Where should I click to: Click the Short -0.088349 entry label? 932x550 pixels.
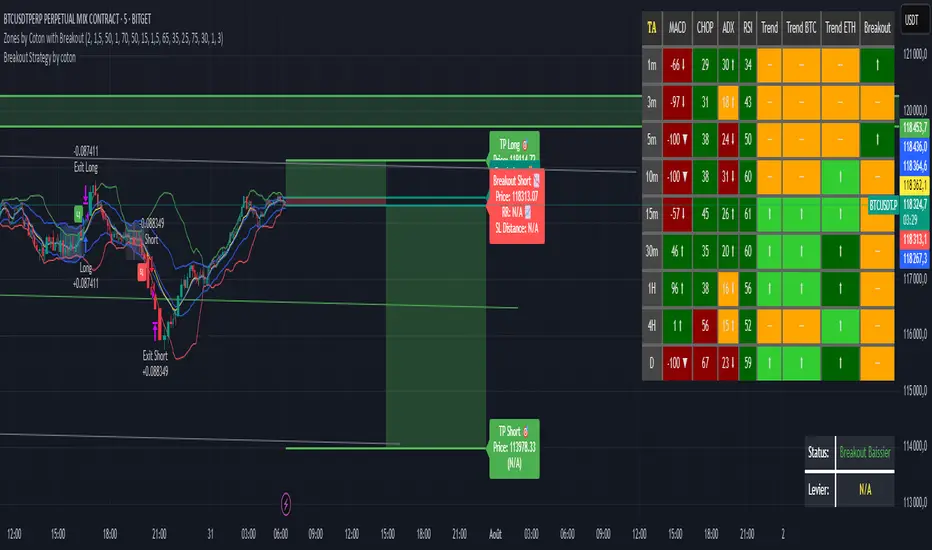tap(152, 231)
